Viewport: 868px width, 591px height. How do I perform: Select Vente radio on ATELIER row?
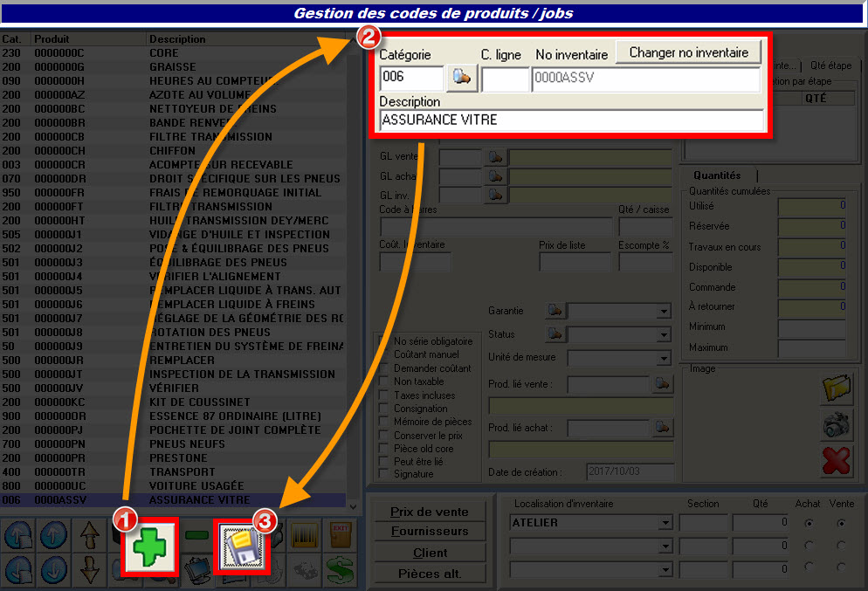[x=842, y=523]
